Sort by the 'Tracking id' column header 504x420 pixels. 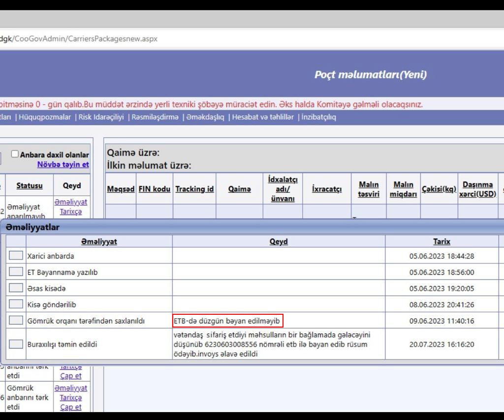point(194,189)
